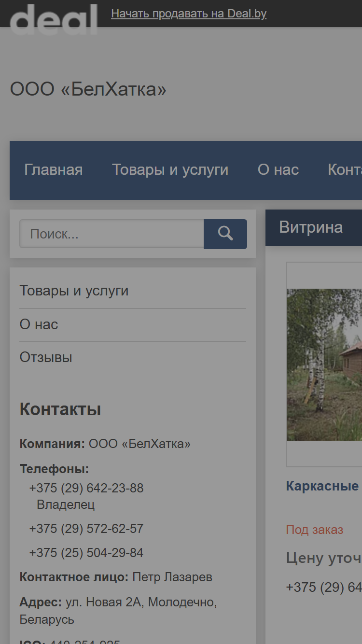The image size is (362, 644).
Task: Open the Главная menu item
Action: 54,170
